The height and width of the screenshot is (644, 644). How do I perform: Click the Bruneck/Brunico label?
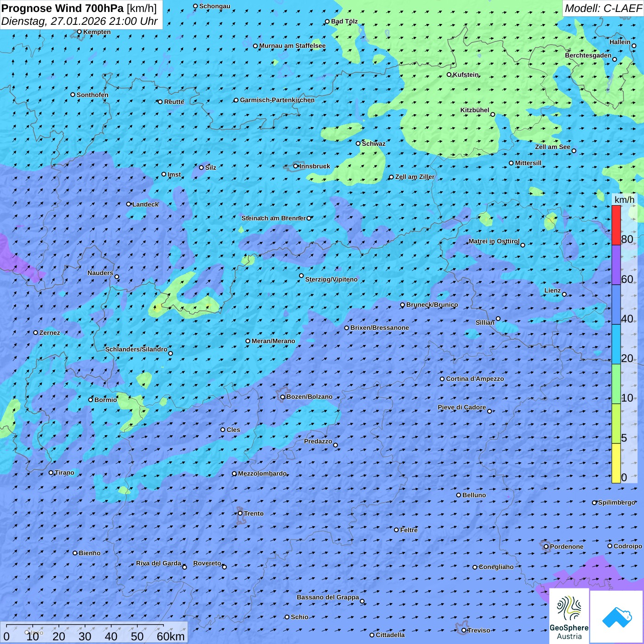pyautogui.click(x=432, y=305)
